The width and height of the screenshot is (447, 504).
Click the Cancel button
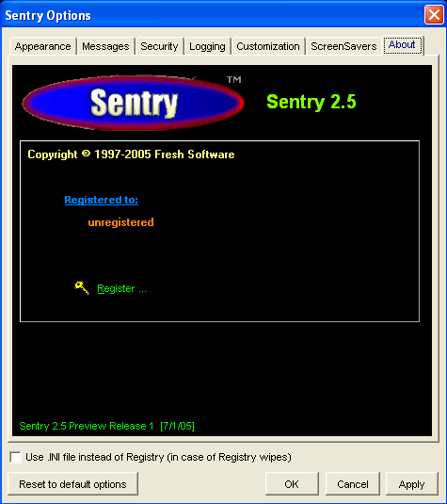coord(353,484)
